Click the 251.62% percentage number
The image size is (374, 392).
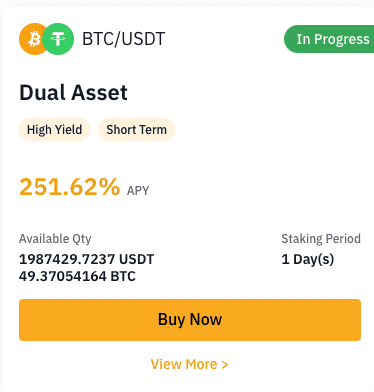70,187
